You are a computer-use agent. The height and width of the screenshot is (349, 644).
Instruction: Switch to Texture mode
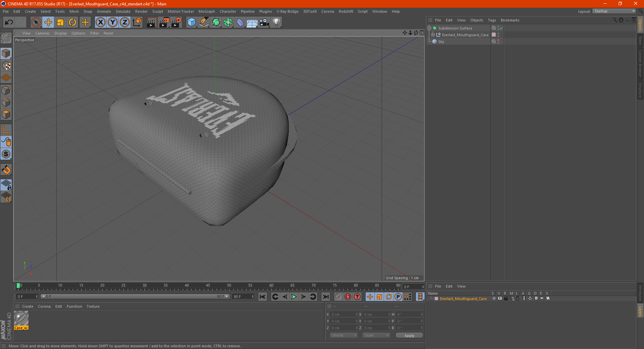(6, 66)
